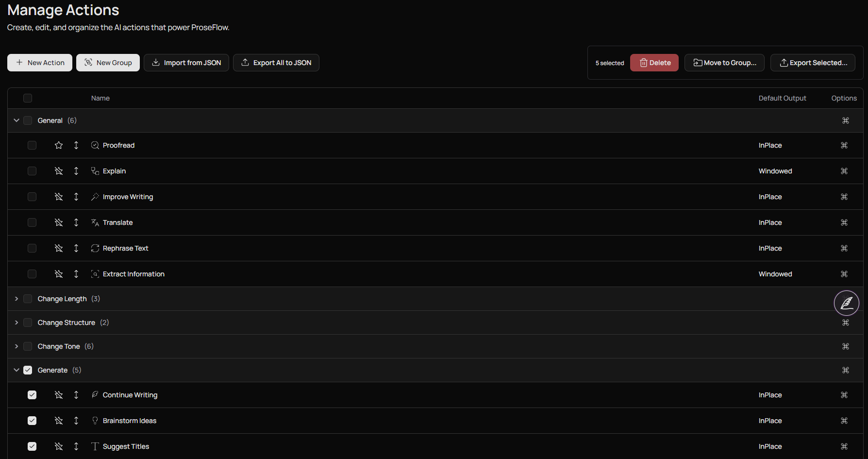Uncheck the Continue Writing checkbox
This screenshot has height=459, width=868.
click(32, 395)
